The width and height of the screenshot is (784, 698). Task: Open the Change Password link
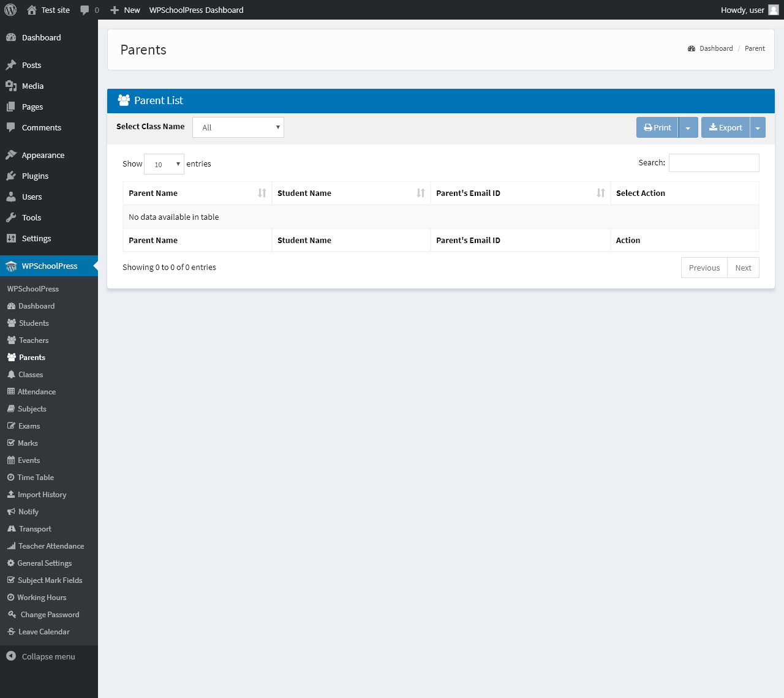click(49, 615)
